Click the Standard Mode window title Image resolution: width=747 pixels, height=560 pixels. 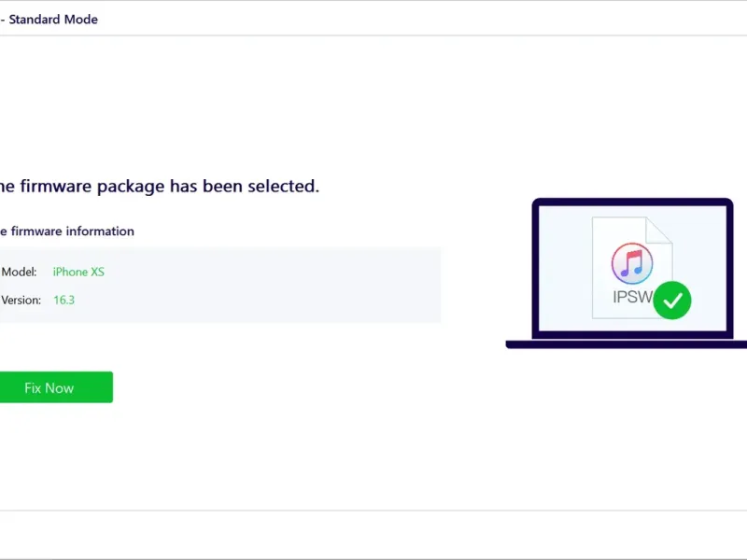pos(52,19)
